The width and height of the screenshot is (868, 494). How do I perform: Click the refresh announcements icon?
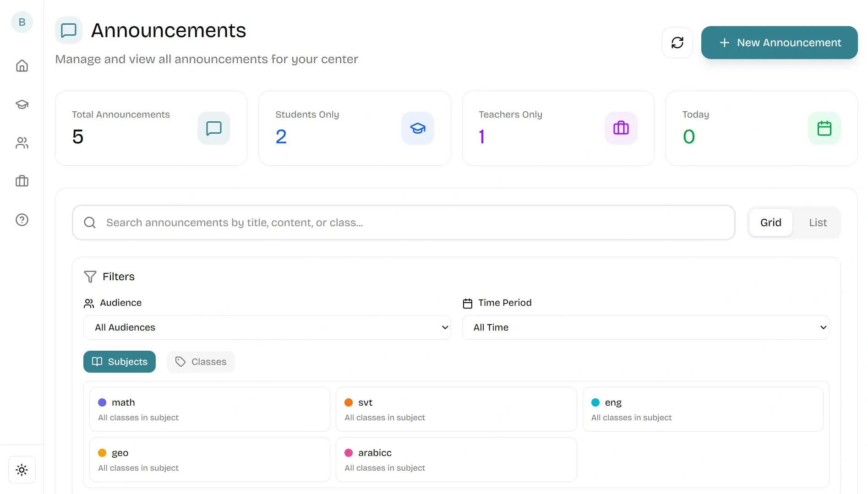coord(677,43)
